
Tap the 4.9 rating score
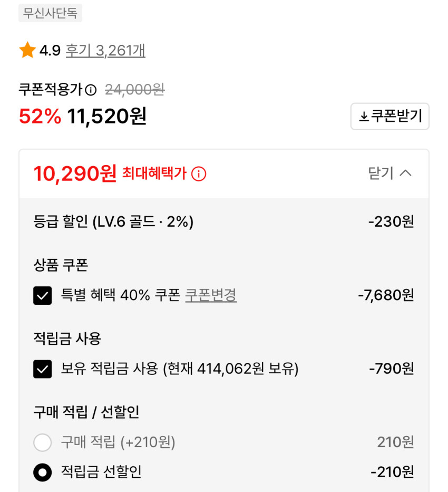click(x=50, y=51)
